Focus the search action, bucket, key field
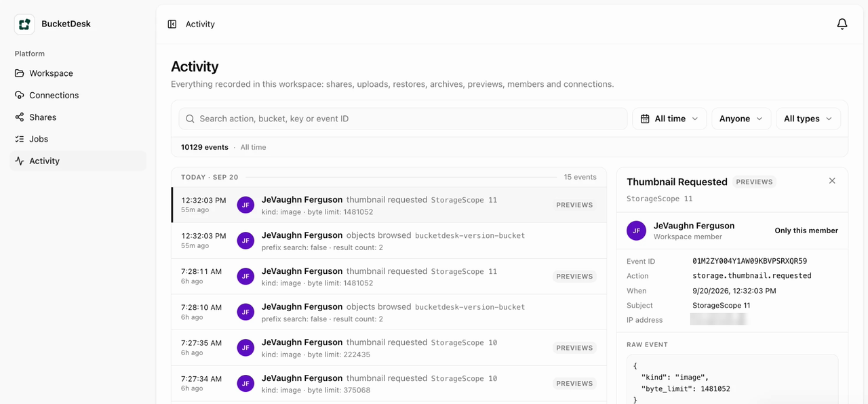This screenshot has height=404, width=868. point(403,119)
